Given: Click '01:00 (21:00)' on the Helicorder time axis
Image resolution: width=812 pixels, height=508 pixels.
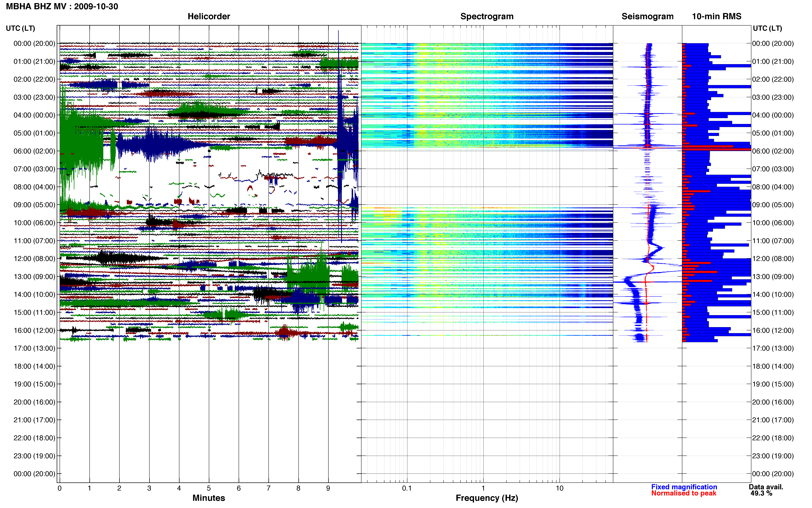Looking at the screenshot, I should pyautogui.click(x=34, y=62).
